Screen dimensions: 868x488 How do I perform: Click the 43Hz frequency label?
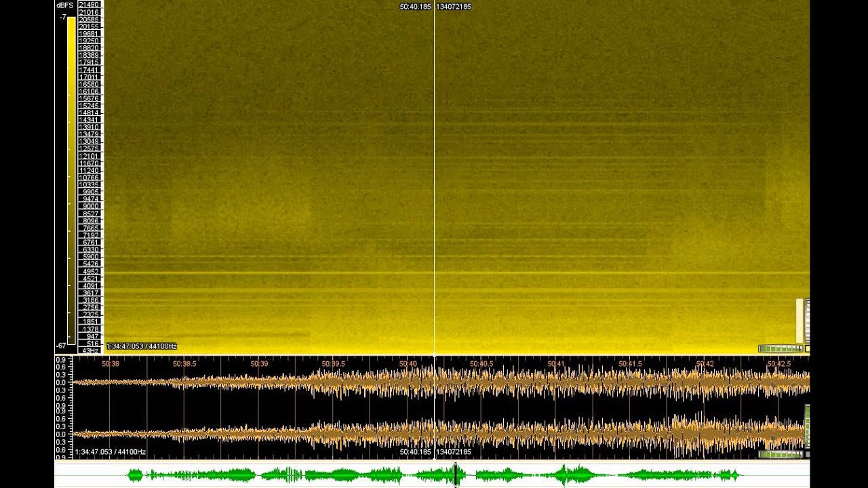click(90, 351)
